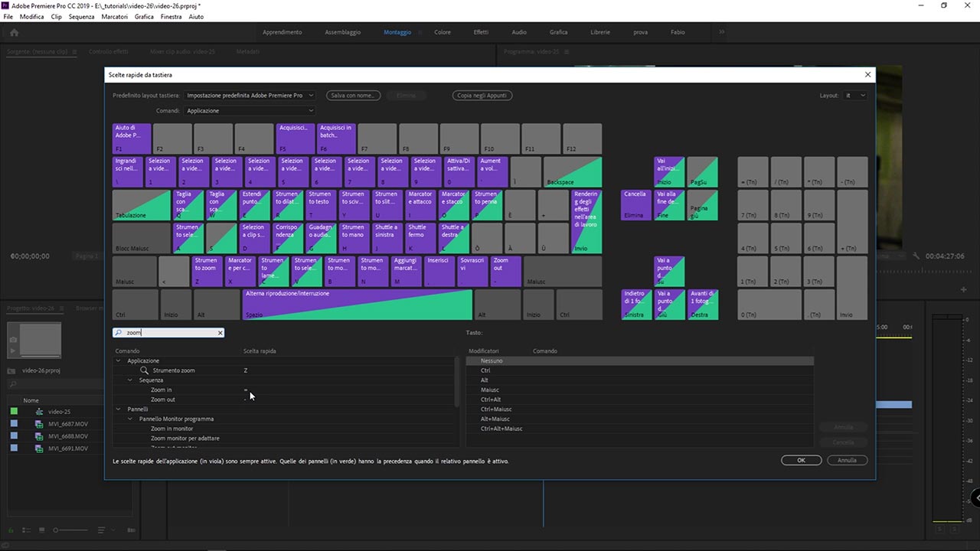Click the Strumento zoom magnifier icon
Image resolution: width=980 pixels, height=551 pixels.
pos(144,370)
